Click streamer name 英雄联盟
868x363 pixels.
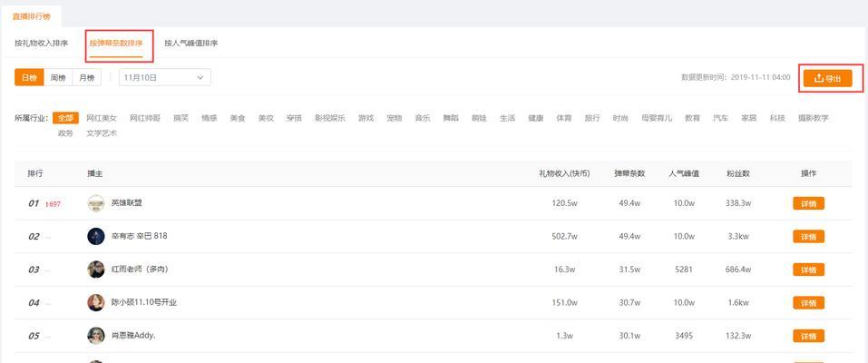pos(127,203)
